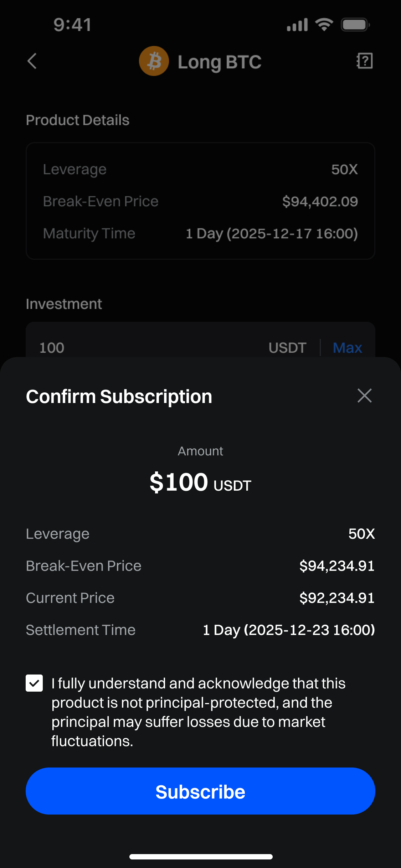Click the maturity time value in Product Details

point(272,234)
